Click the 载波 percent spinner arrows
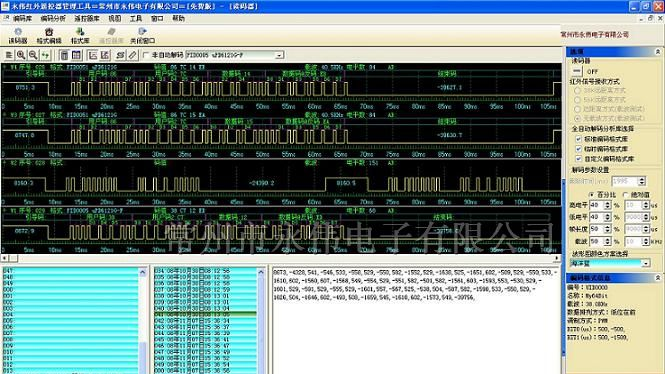 coord(607,241)
